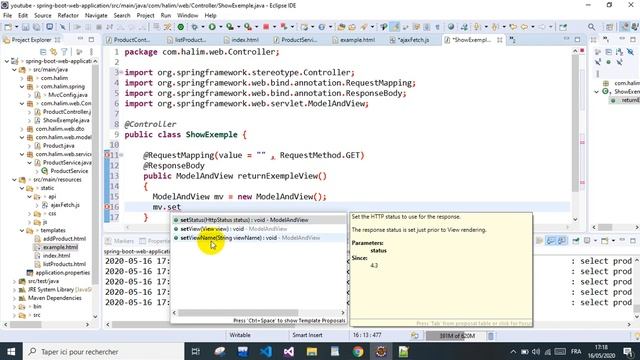
Task: Open the New file dropdown arrow
Action: coord(16,27)
